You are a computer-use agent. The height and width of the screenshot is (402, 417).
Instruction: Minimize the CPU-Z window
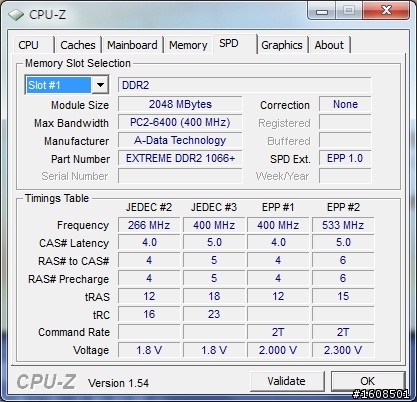(322, 11)
